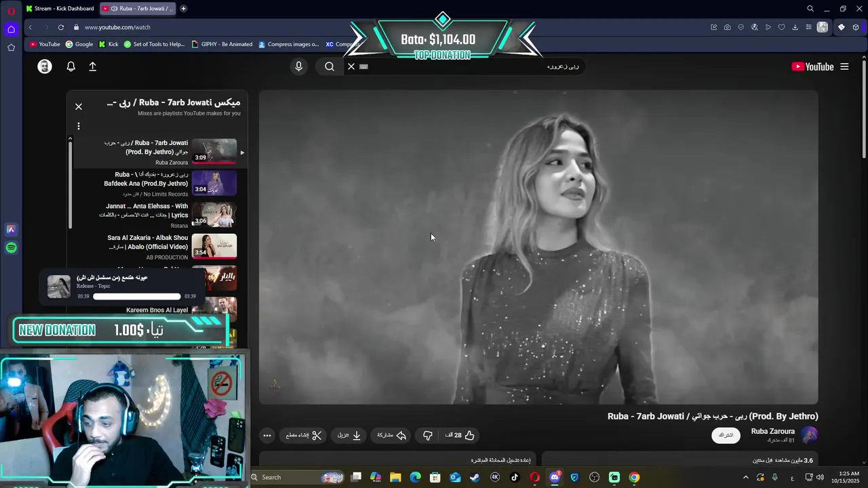Open Spotify in Opera sidebar

(x=11, y=248)
